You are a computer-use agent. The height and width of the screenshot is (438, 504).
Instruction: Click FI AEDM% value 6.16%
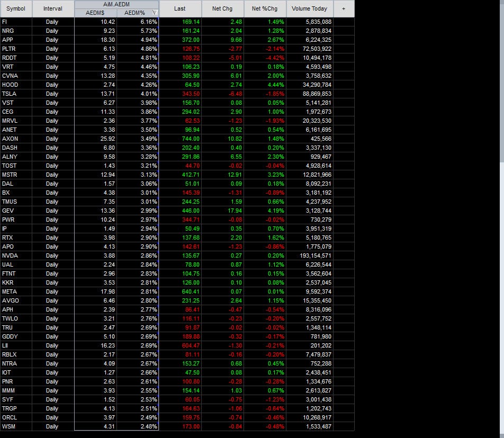[149, 22]
